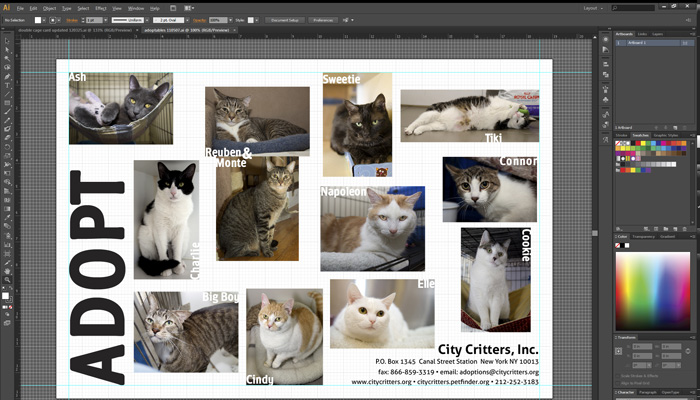The height and width of the screenshot is (400, 700).
Task: Click the reference point locator in Transform
Action: [x=620, y=351]
